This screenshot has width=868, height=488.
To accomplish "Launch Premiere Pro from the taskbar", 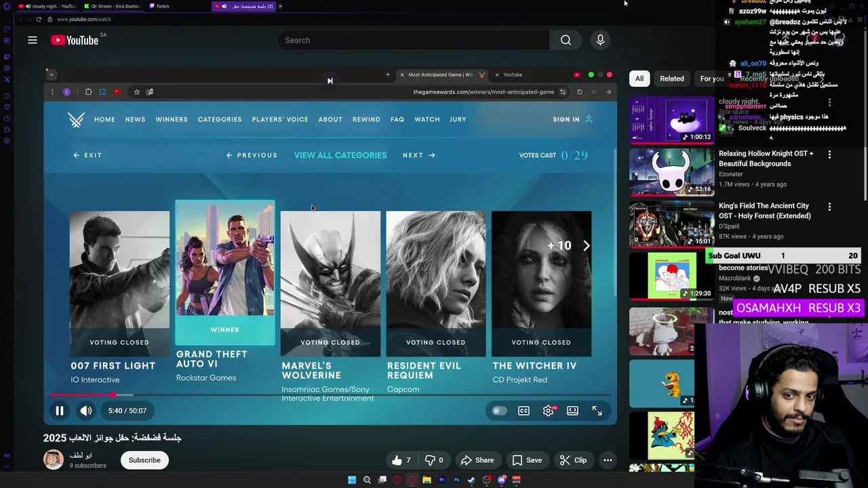I will 441,480.
